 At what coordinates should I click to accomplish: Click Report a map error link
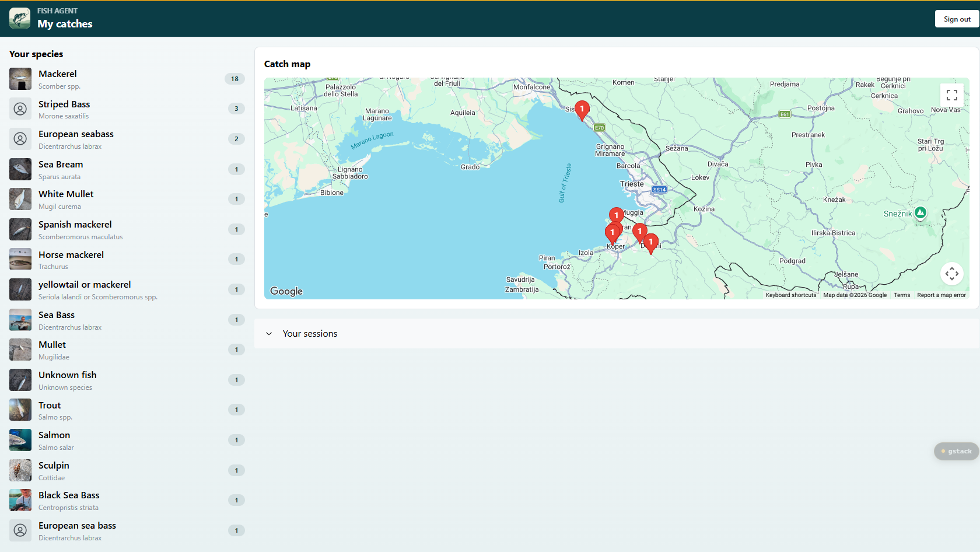tap(942, 295)
